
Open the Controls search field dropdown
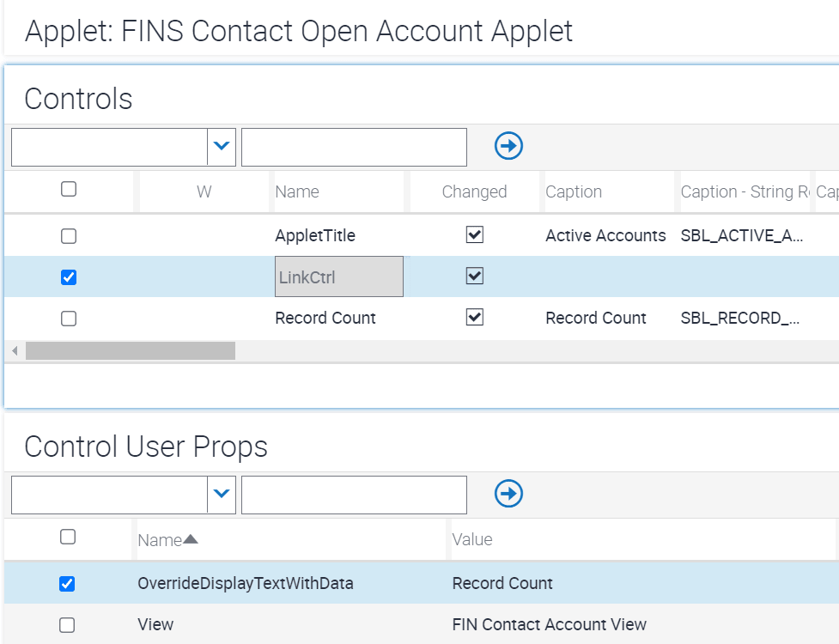point(222,146)
